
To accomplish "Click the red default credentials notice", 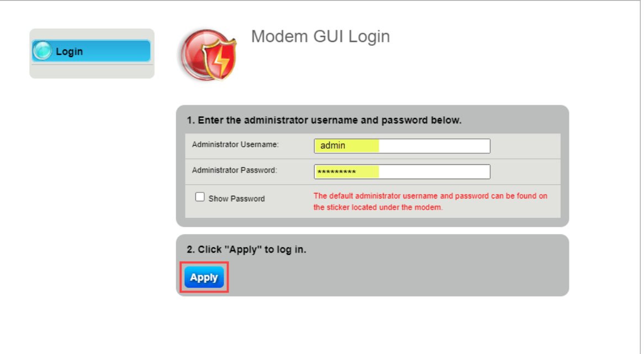I will [x=430, y=201].
